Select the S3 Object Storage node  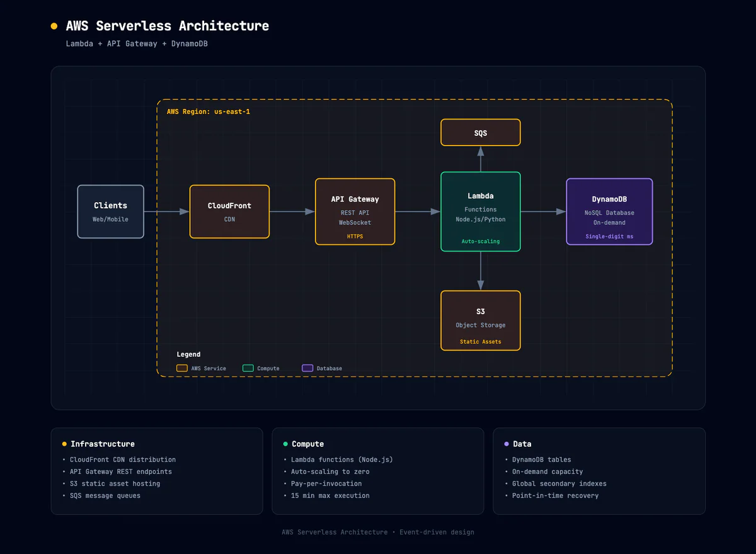[x=481, y=320]
